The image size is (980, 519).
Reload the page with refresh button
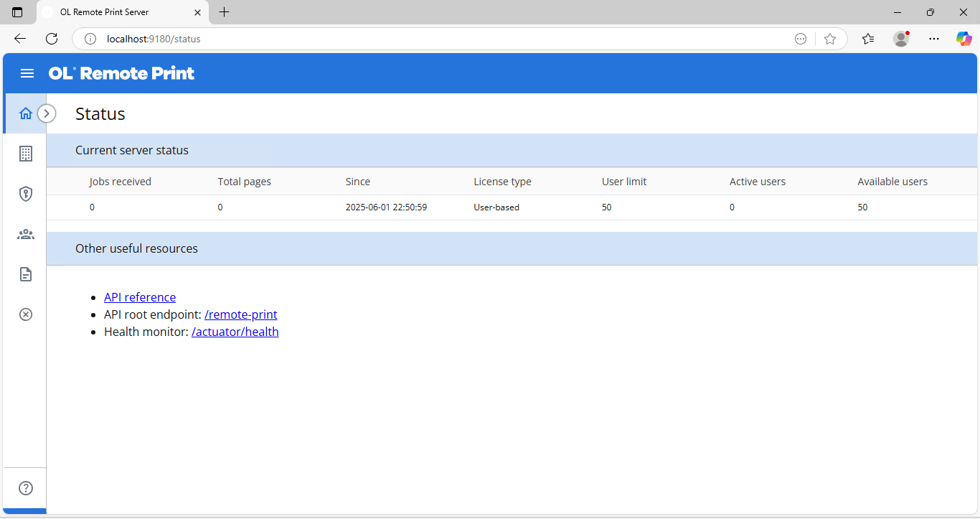click(x=52, y=39)
